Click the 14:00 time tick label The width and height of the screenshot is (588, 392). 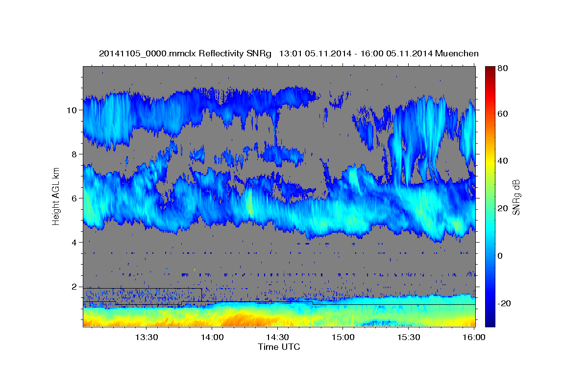coord(212,337)
